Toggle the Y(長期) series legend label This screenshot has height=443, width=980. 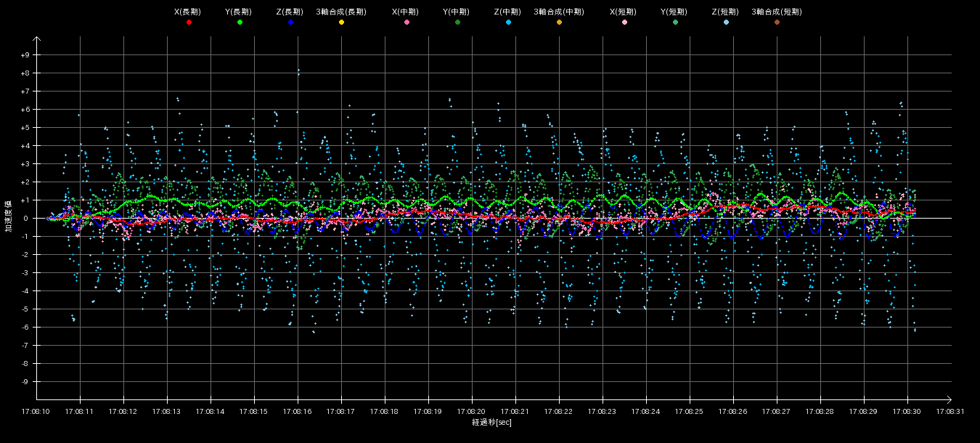coord(239,12)
